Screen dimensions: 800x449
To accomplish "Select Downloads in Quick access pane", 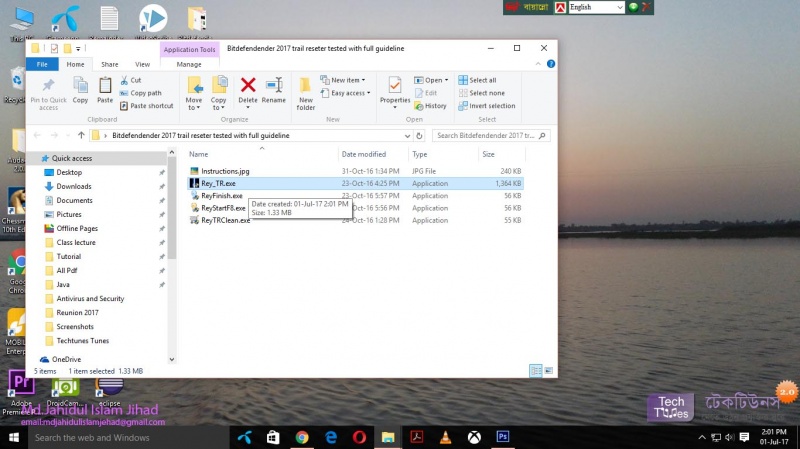I will (x=74, y=186).
